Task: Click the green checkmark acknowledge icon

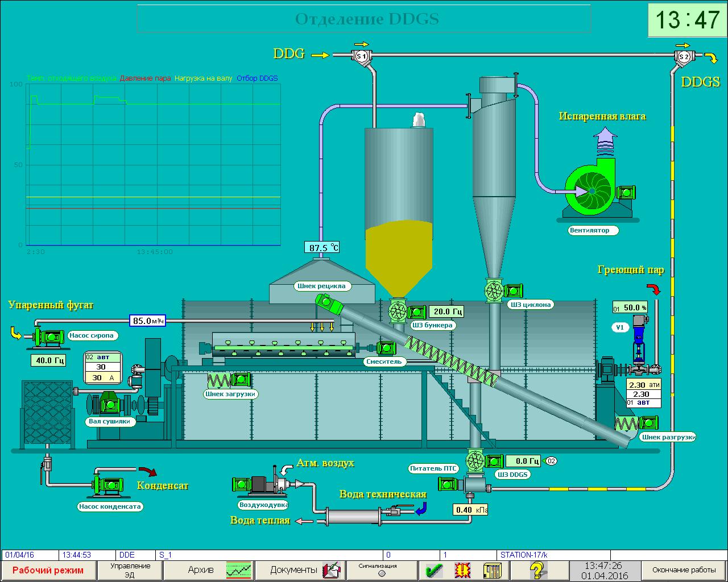Action: [x=435, y=569]
